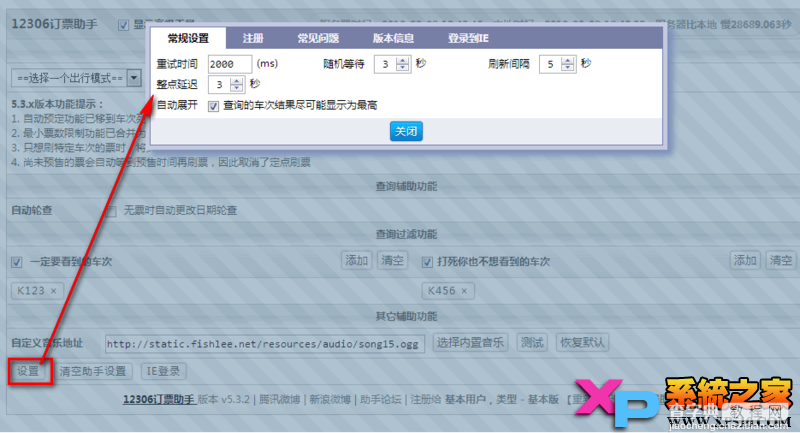Toggle the 一定要看到的车次 checkbox
Image resolution: width=800 pixels, height=433 pixels.
point(17,262)
